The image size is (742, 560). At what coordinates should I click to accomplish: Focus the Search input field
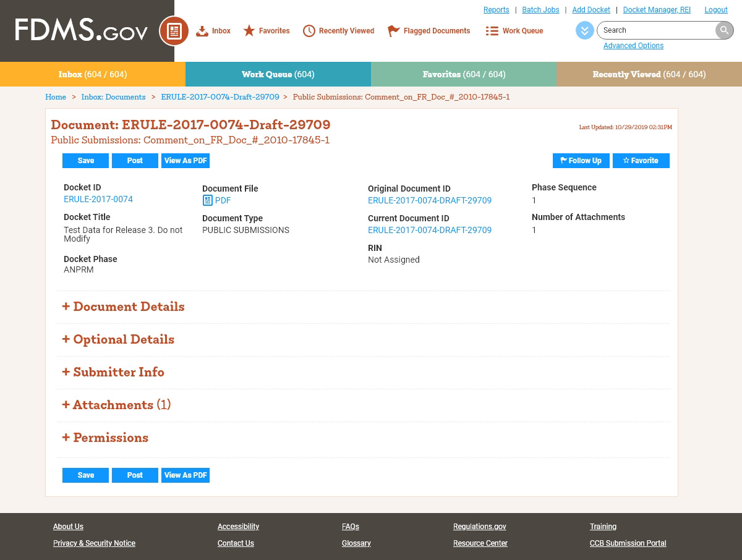(x=655, y=30)
